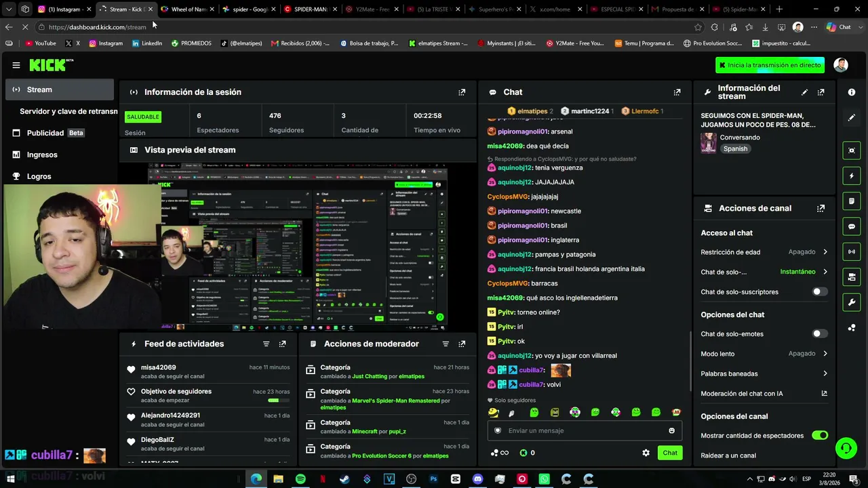Pop out the Información del stream panel
Image resolution: width=868 pixels, height=488 pixels.
point(821,92)
